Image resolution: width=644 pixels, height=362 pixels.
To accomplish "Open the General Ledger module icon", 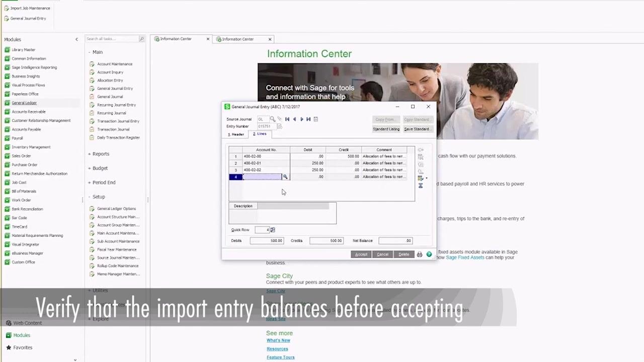I will (7, 103).
